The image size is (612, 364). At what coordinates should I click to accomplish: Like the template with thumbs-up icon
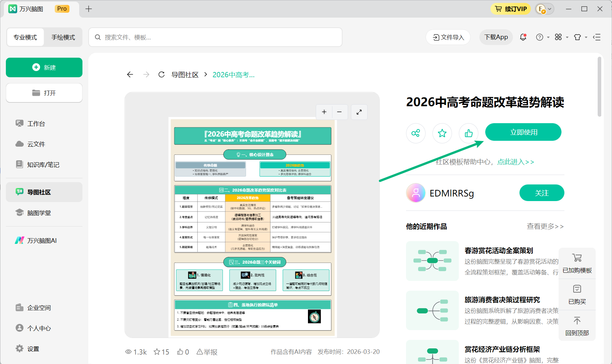pos(468,133)
